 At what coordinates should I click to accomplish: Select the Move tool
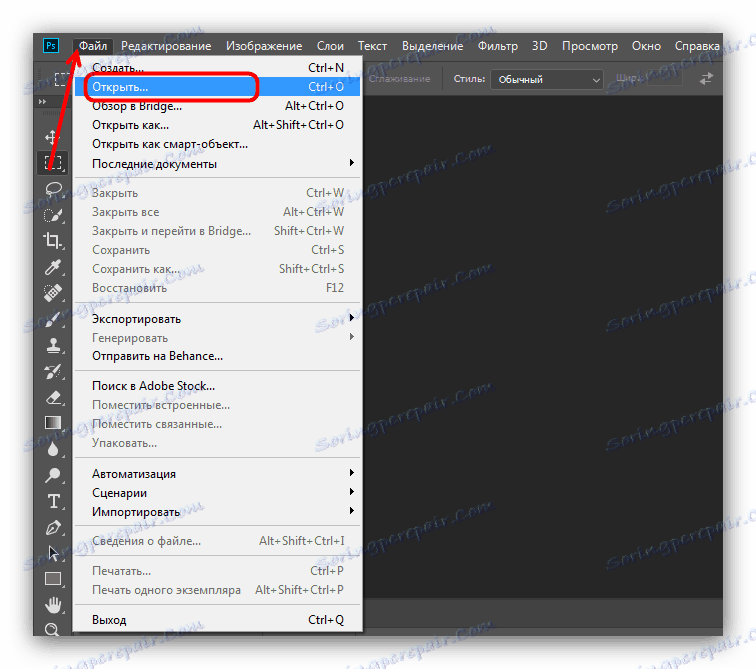tap(52, 137)
